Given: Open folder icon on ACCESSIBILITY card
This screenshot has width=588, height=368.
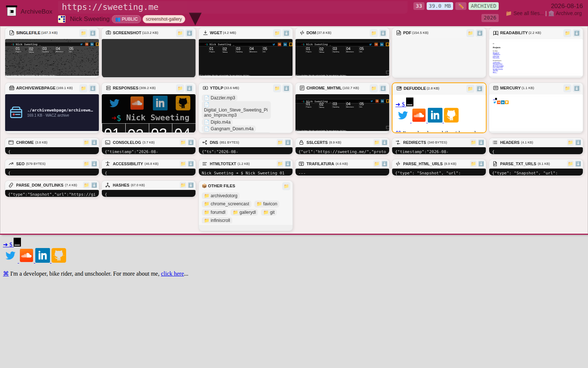Looking at the screenshot, I should pyautogui.click(x=183, y=164).
